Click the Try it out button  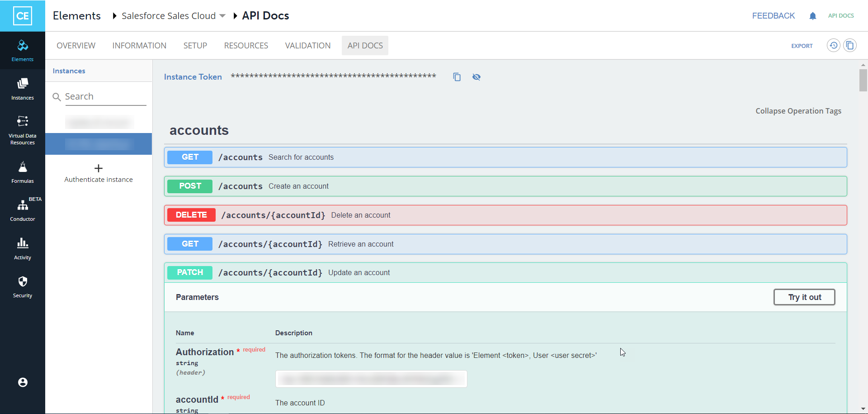(804, 297)
